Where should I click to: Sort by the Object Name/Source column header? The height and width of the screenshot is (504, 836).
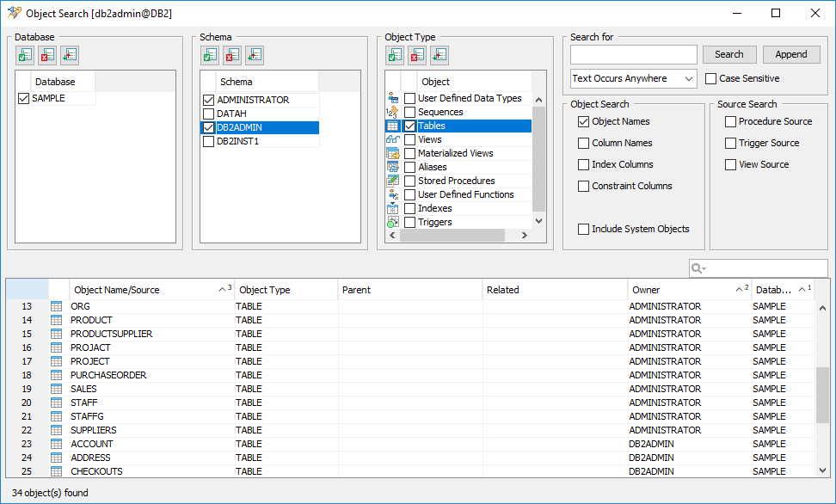pyautogui.click(x=146, y=290)
